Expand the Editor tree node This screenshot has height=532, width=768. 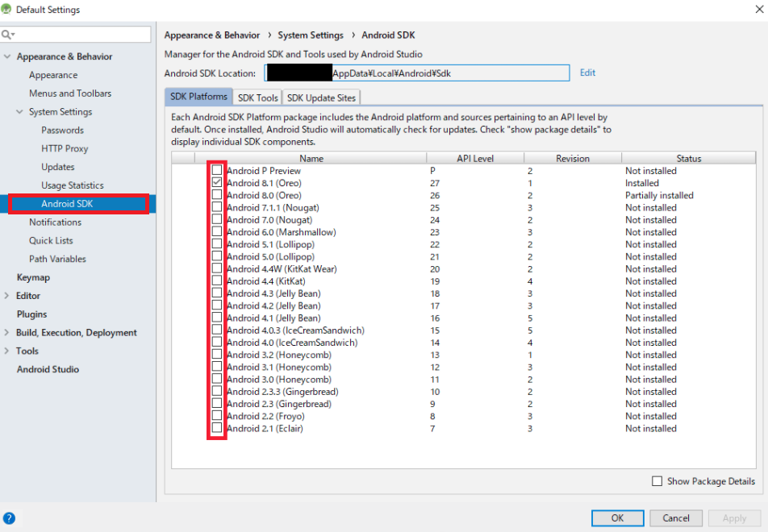point(6,296)
